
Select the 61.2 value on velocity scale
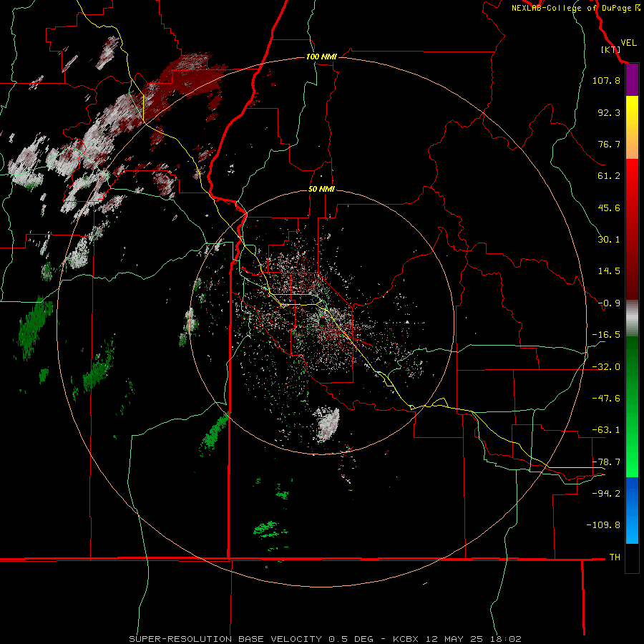tap(609, 176)
